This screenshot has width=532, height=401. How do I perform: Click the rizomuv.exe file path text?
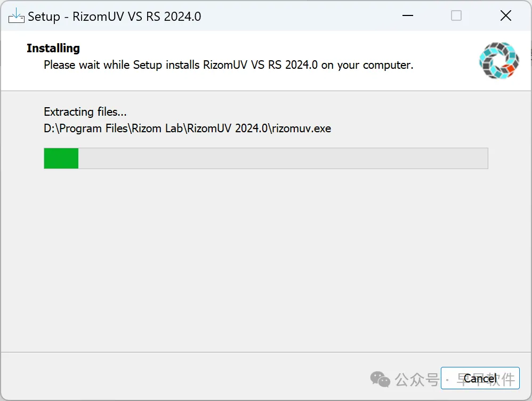[187, 129]
